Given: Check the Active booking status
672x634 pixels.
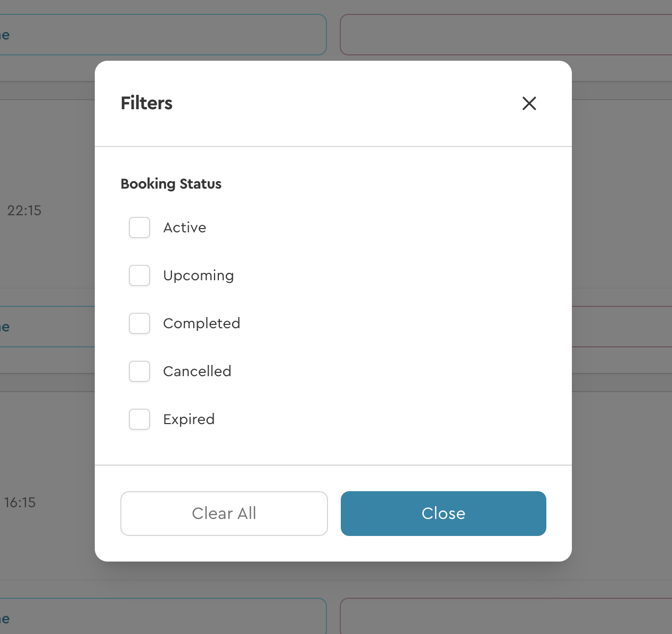Looking at the screenshot, I should click(x=139, y=227).
